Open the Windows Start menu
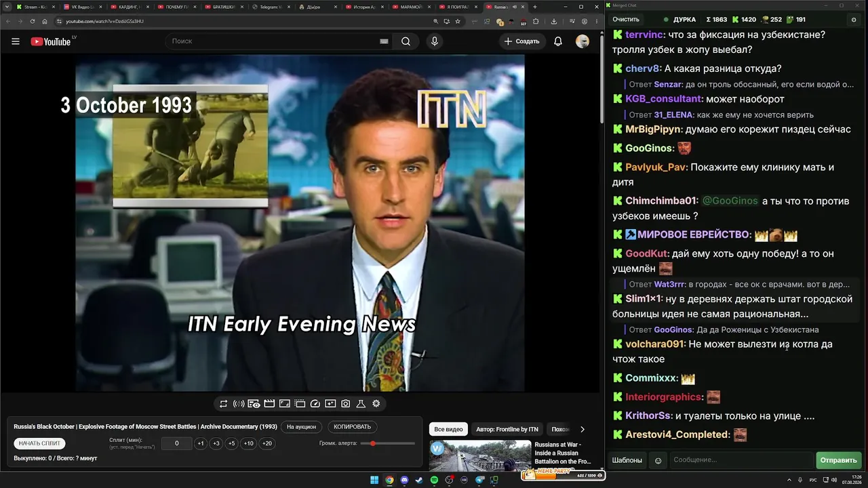Viewport: 868px width, 488px height. click(x=374, y=481)
